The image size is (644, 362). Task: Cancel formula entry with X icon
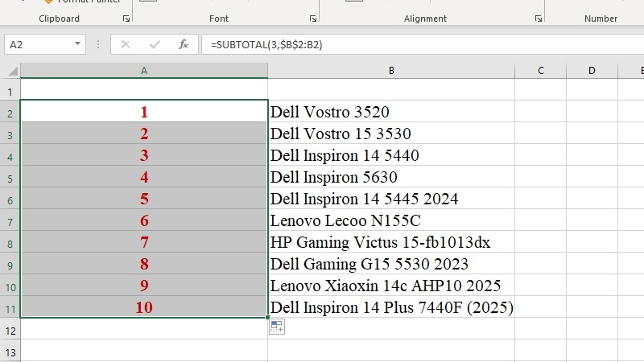click(x=126, y=44)
